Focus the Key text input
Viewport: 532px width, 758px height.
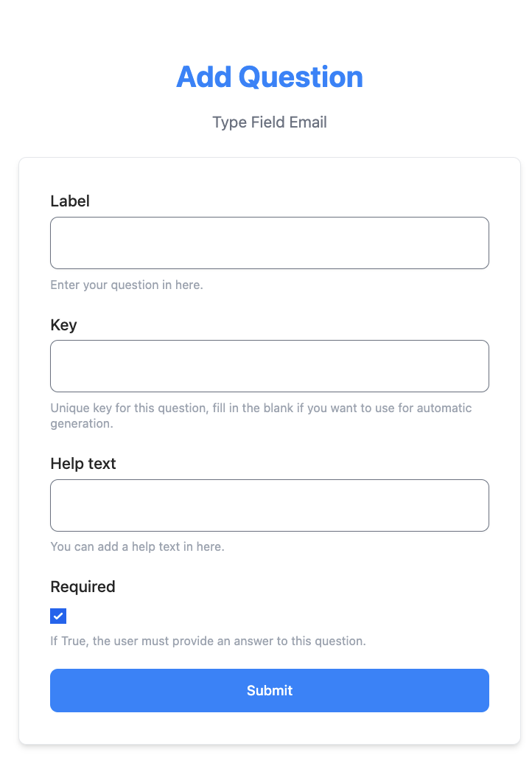pyautogui.click(x=270, y=366)
